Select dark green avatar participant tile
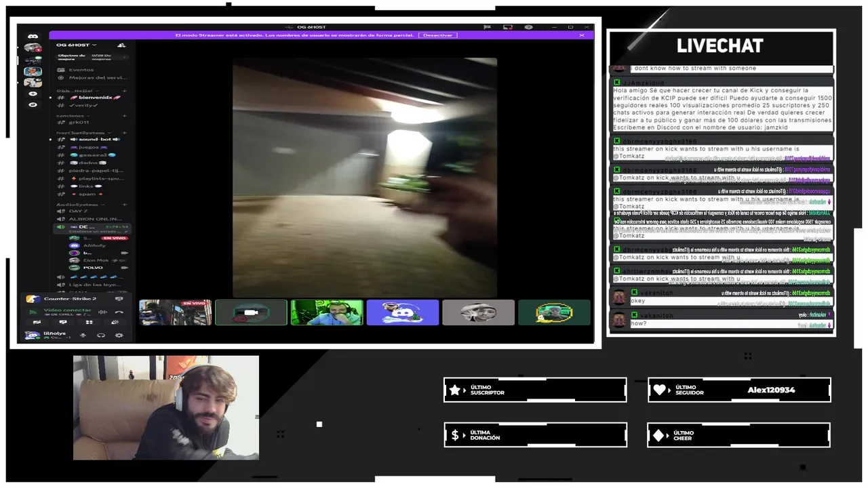 pos(554,312)
